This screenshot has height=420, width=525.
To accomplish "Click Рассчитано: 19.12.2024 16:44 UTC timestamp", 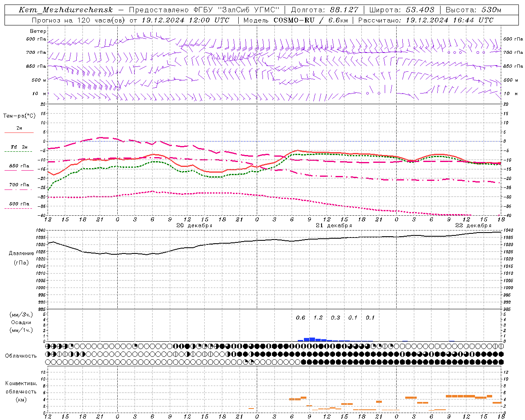I will point(426,20).
